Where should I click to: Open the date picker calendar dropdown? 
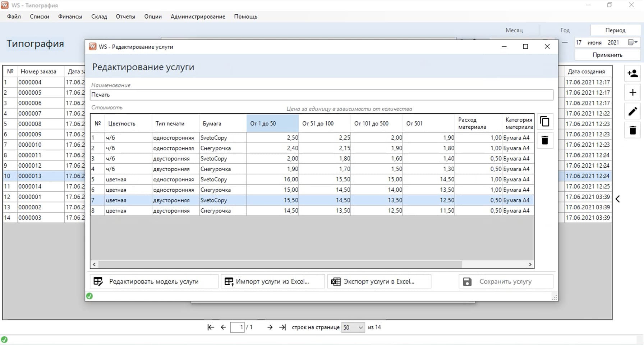click(633, 42)
